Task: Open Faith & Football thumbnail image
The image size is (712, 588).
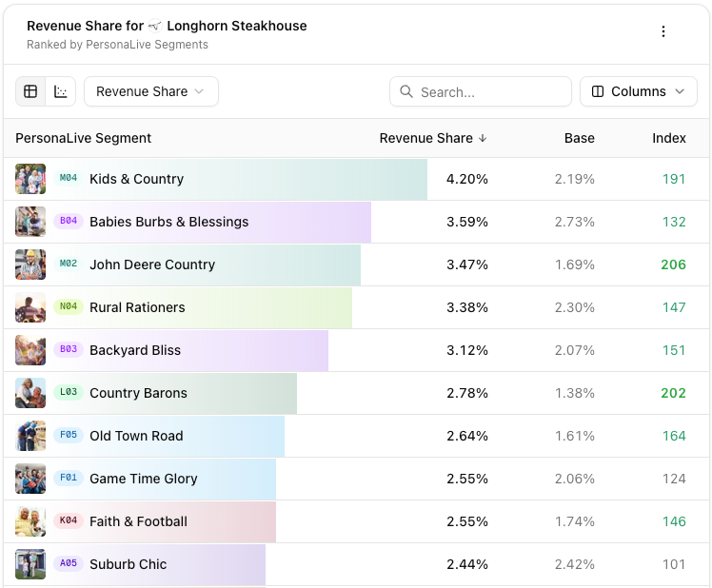Action: 30,521
